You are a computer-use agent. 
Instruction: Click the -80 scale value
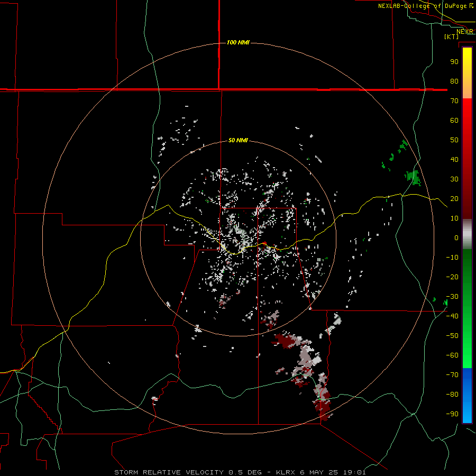(452, 395)
